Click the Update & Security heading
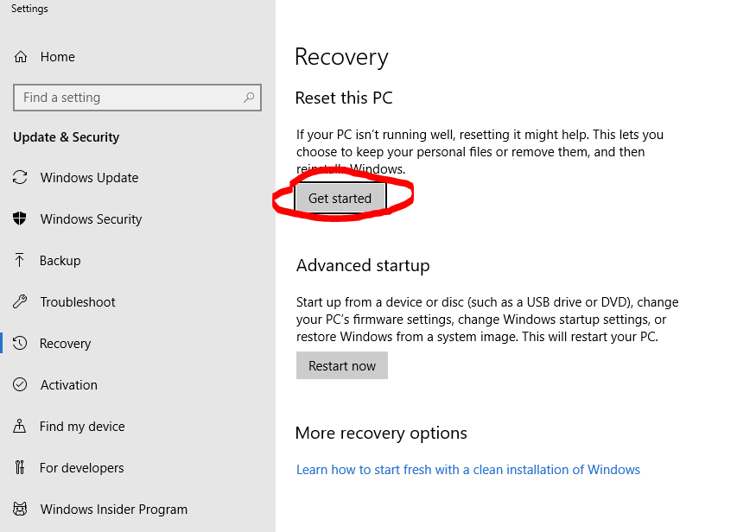The width and height of the screenshot is (756, 532). tap(66, 137)
